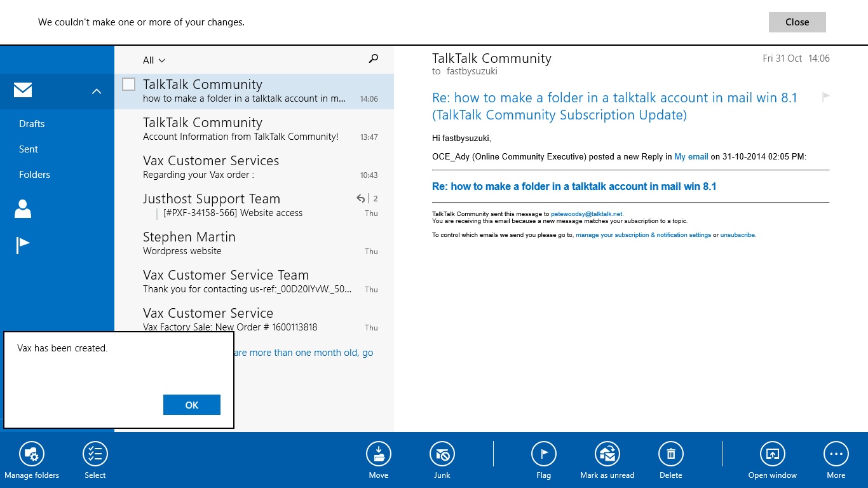Screen dimensions: 868x488
Task: Click the Mark as unread icon
Action: click(607, 454)
